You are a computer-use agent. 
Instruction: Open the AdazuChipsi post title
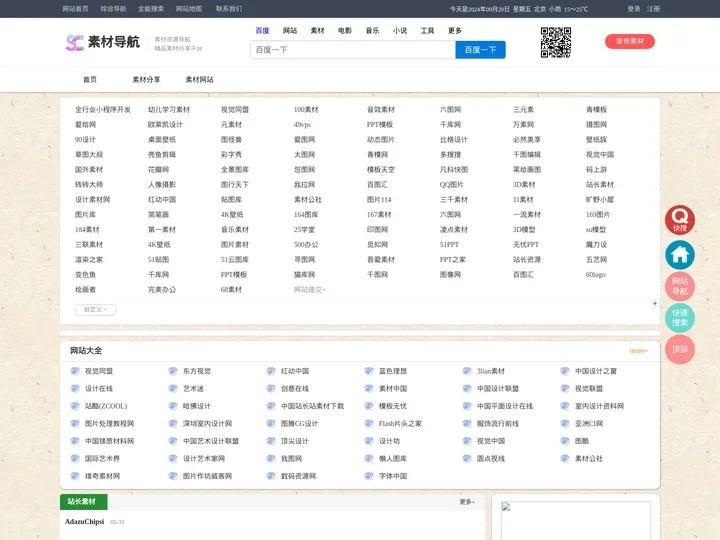point(84,522)
